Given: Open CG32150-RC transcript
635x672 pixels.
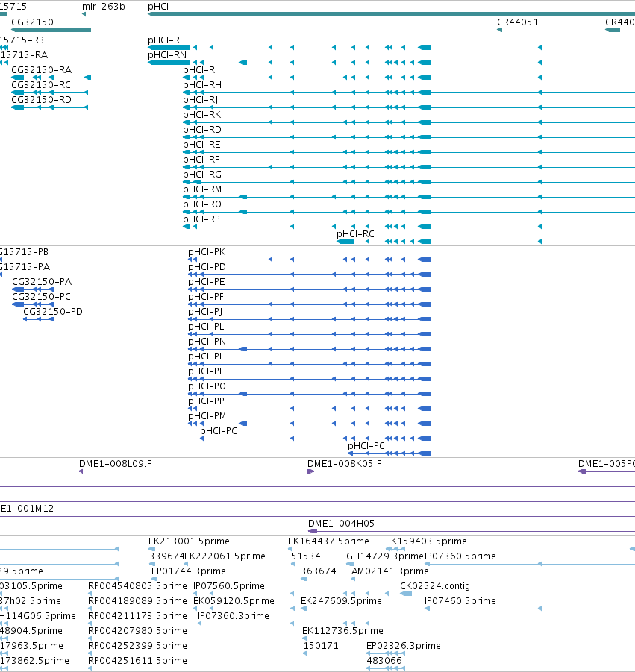Looking at the screenshot, I should tap(41, 85).
